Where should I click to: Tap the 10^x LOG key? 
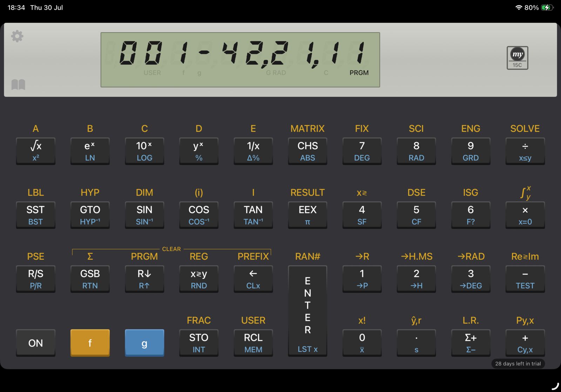click(x=144, y=151)
